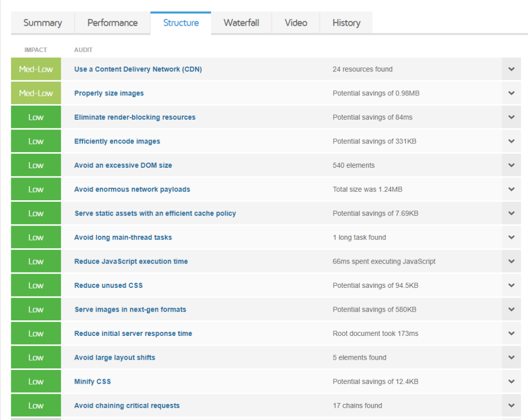Viewport: 528px width, 420px height.
Task: Click Med-Low badge beside Properly size images
Action: [36, 93]
